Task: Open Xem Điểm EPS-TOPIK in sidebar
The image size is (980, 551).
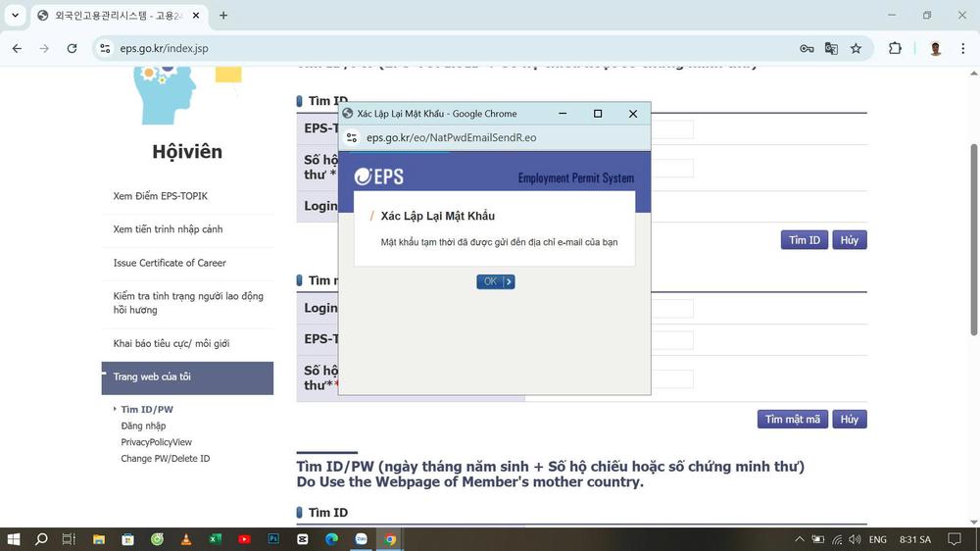Action: pyautogui.click(x=161, y=196)
